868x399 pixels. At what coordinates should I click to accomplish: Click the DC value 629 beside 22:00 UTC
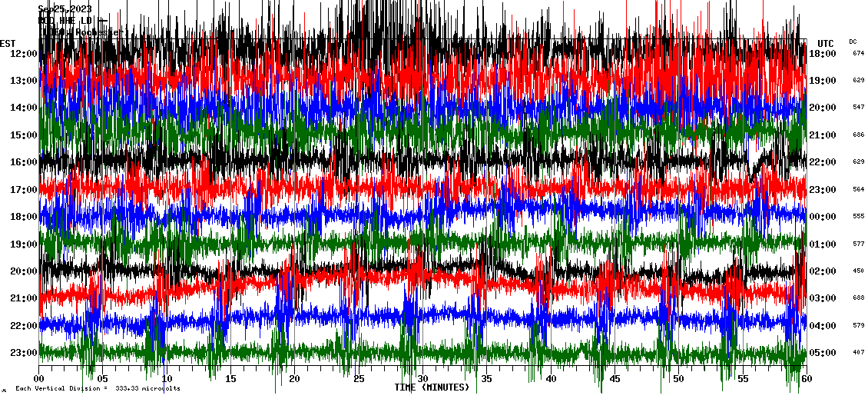coord(859,161)
